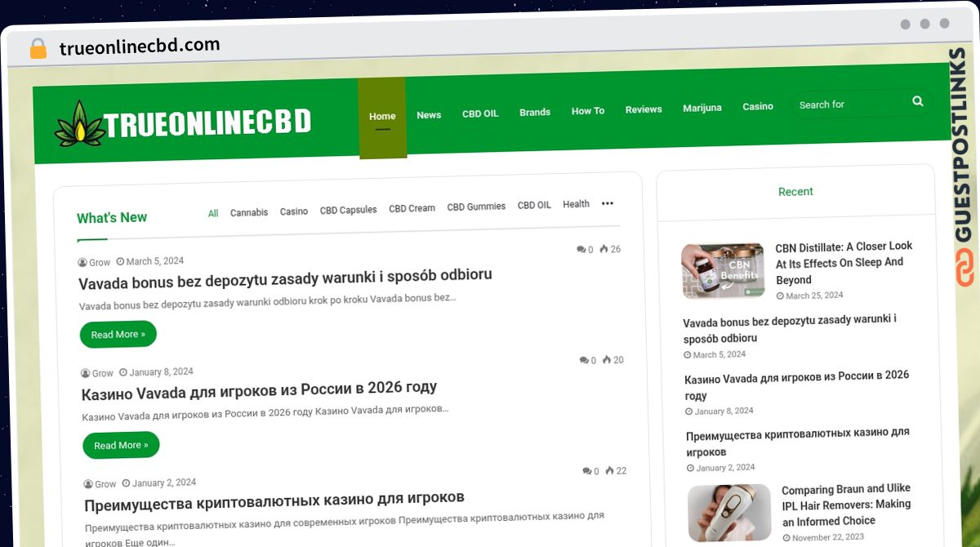Open main article Преимущества криптовалютных казино

pos(274,500)
